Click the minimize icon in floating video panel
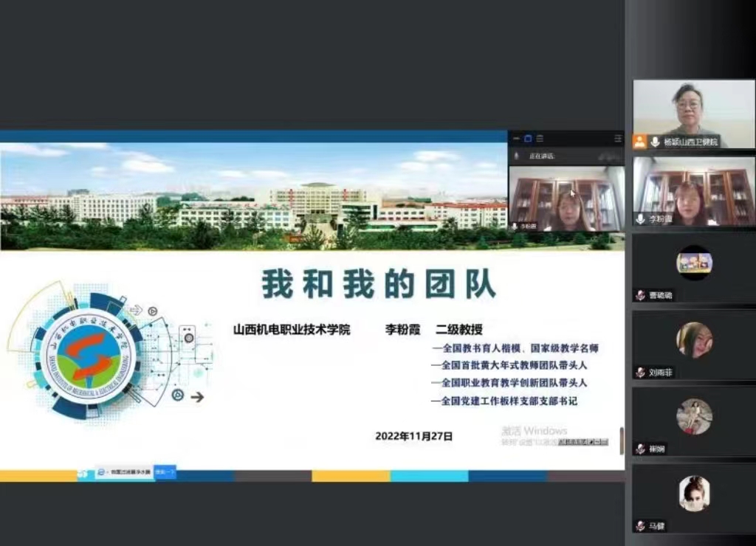This screenshot has height=546, width=756. (516, 139)
